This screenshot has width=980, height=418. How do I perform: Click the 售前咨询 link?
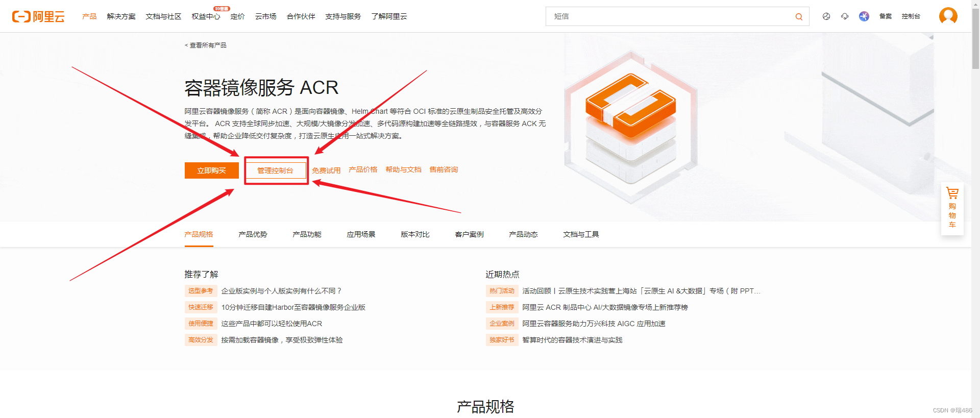pos(444,169)
